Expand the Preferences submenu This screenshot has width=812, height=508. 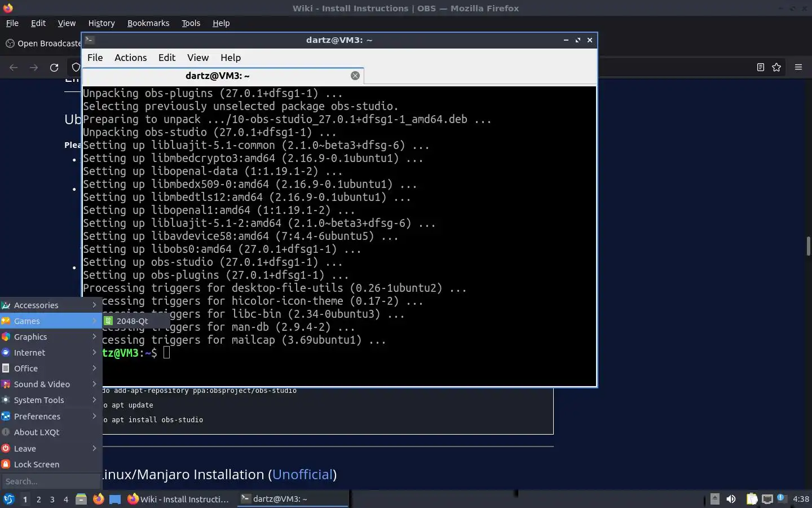pyautogui.click(x=51, y=416)
